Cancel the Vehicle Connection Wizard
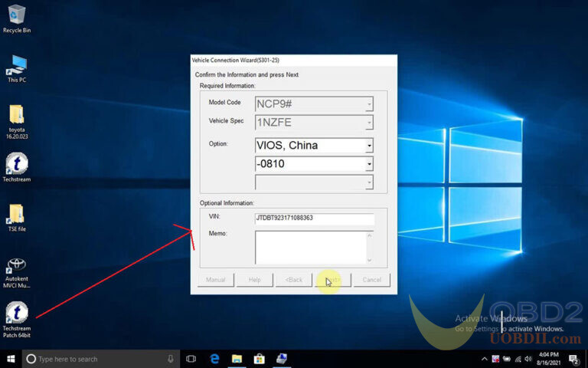The height and width of the screenshot is (368, 588). point(371,280)
